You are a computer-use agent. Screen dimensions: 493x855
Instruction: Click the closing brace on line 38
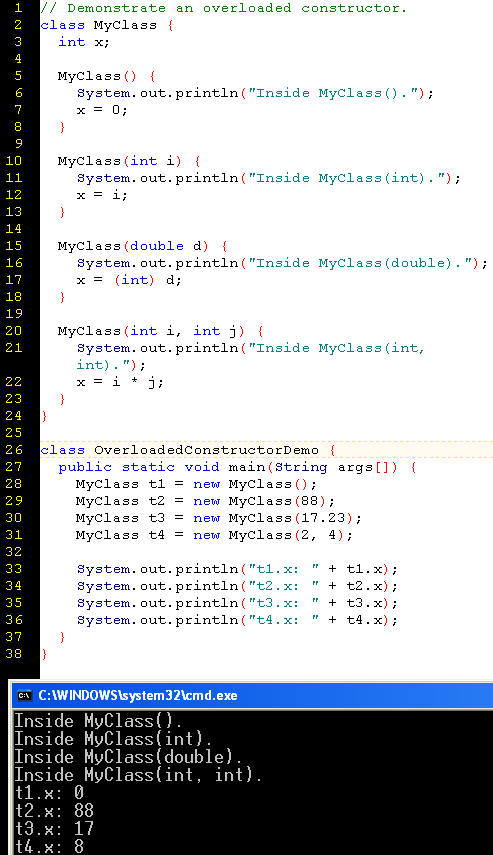(x=44, y=654)
